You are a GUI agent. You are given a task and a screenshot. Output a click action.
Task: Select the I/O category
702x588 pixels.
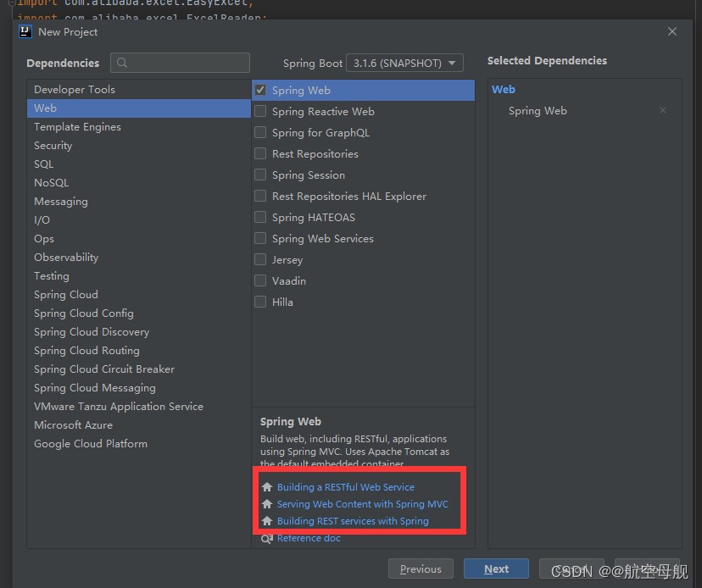click(139, 220)
